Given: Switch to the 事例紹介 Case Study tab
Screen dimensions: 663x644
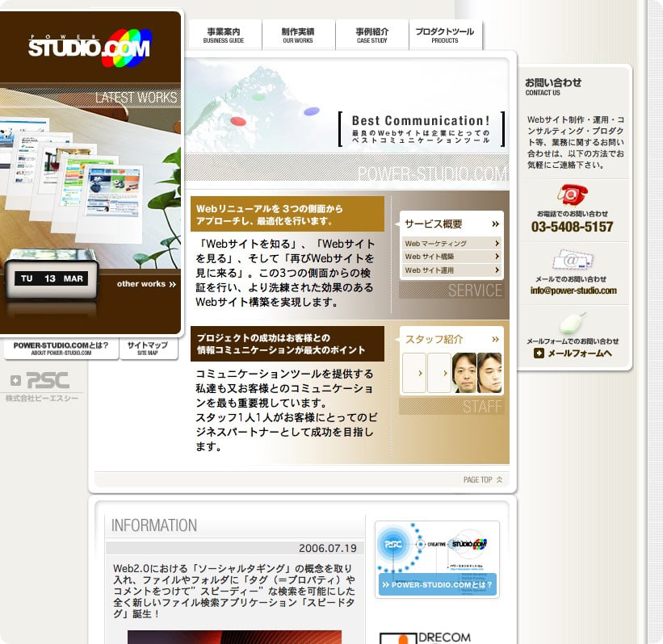Looking at the screenshot, I should [372, 35].
